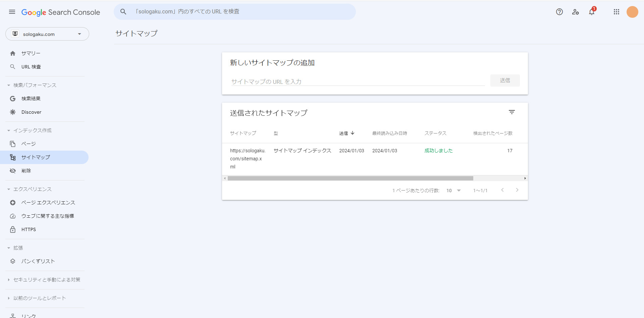Sort by the 送信 column arrow

353,133
